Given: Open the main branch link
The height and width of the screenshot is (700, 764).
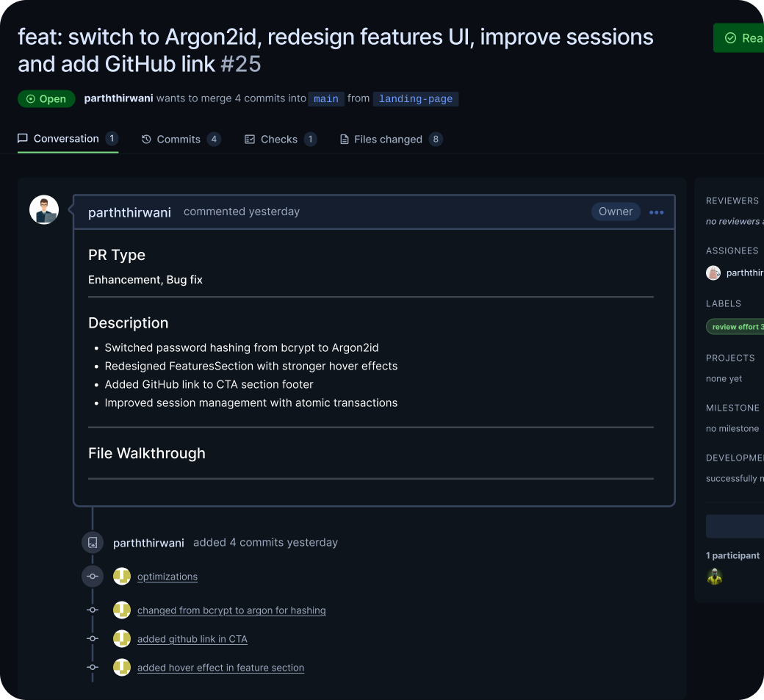Looking at the screenshot, I should (x=326, y=99).
